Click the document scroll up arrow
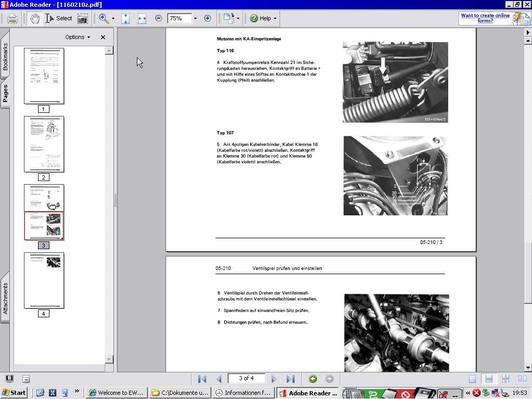Image resolution: width=532 pixels, height=399 pixels. coord(528,41)
